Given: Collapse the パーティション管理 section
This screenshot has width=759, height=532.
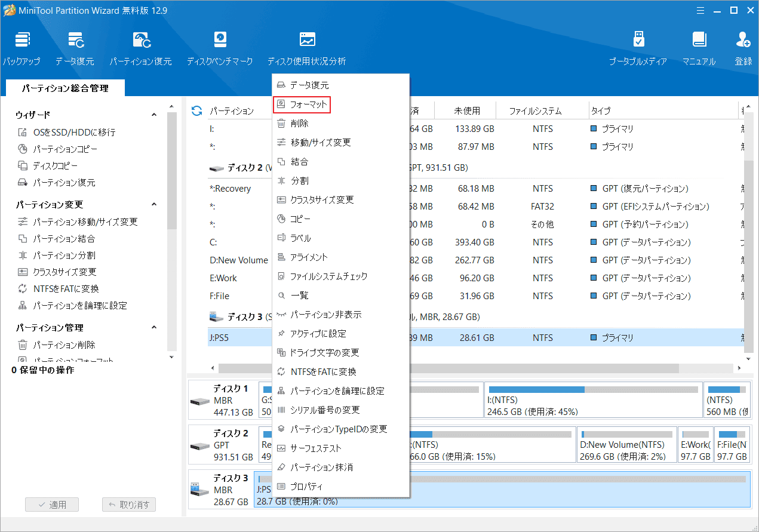Looking at the screenshot, I should (154, 328).
